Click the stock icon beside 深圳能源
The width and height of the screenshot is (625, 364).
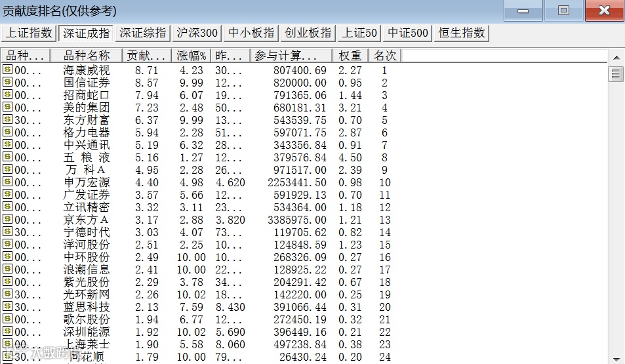coord(8,331)
